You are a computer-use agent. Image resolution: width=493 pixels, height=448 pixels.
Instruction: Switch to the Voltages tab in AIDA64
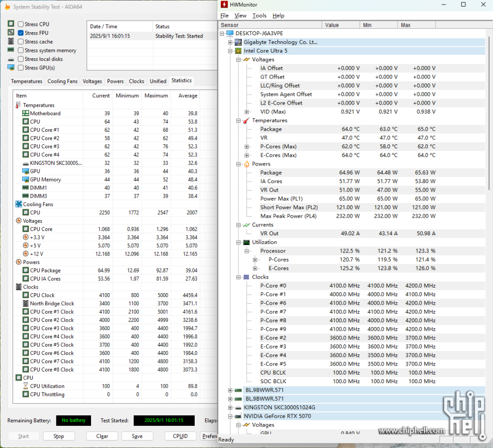[x=92, y=81]
